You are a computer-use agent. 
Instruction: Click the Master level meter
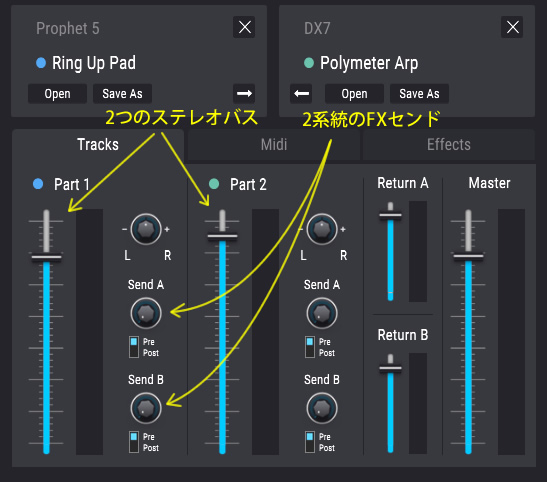pos(511,332)
